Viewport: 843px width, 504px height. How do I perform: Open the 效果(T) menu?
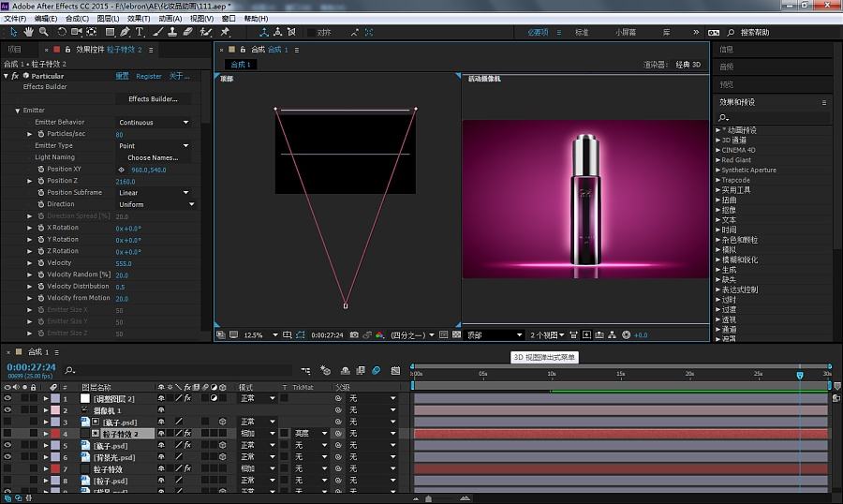click(x=139, y=19)
